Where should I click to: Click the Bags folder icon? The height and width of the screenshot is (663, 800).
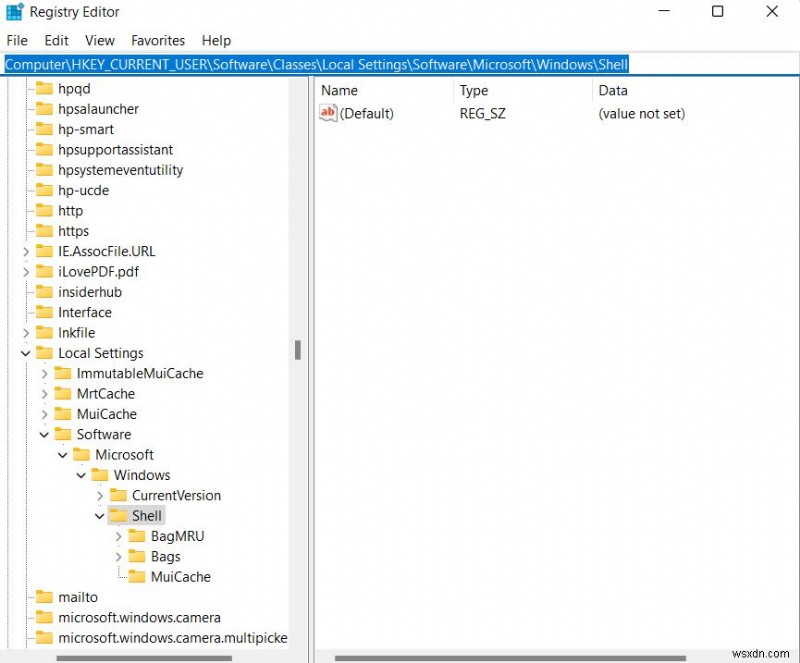136,556
